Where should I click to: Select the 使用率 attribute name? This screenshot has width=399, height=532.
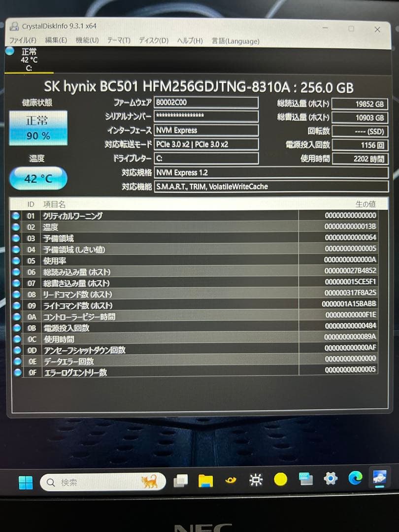[x=55, y=261]
